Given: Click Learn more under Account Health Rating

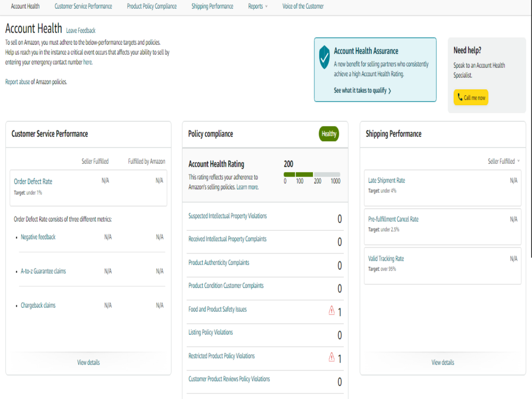Looking at the screenshot, I should pyautogui.click(x=247, y=187).
